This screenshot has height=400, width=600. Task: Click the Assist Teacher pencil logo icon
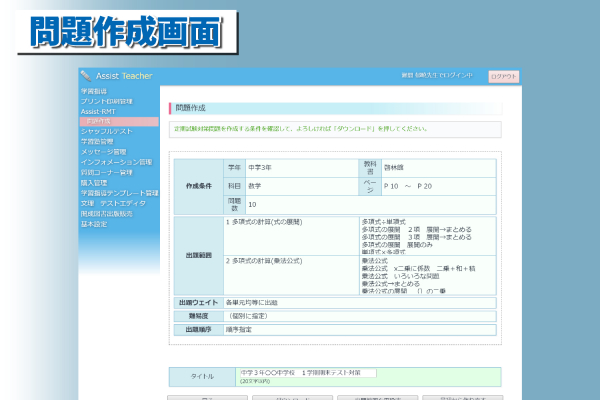click(86, 76)
